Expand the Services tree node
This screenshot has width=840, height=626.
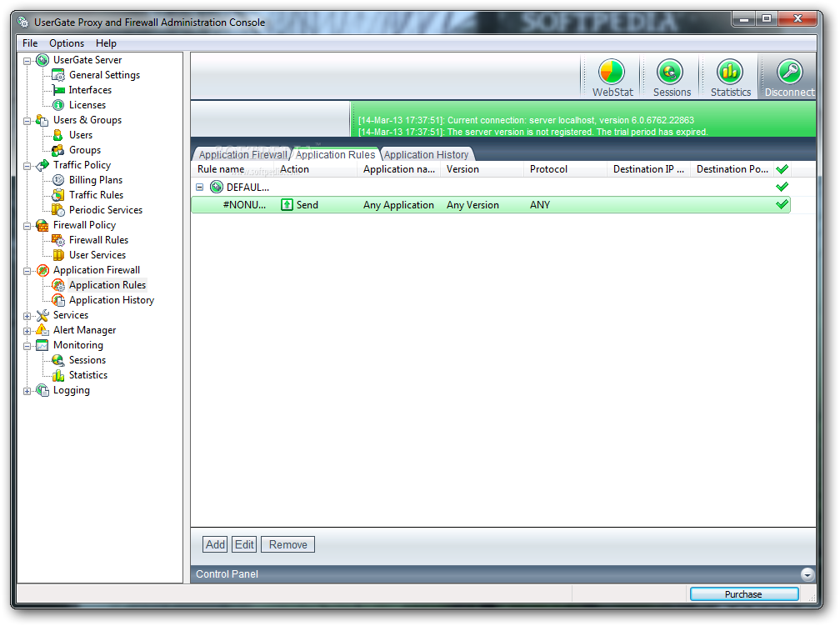coord(27,316)
